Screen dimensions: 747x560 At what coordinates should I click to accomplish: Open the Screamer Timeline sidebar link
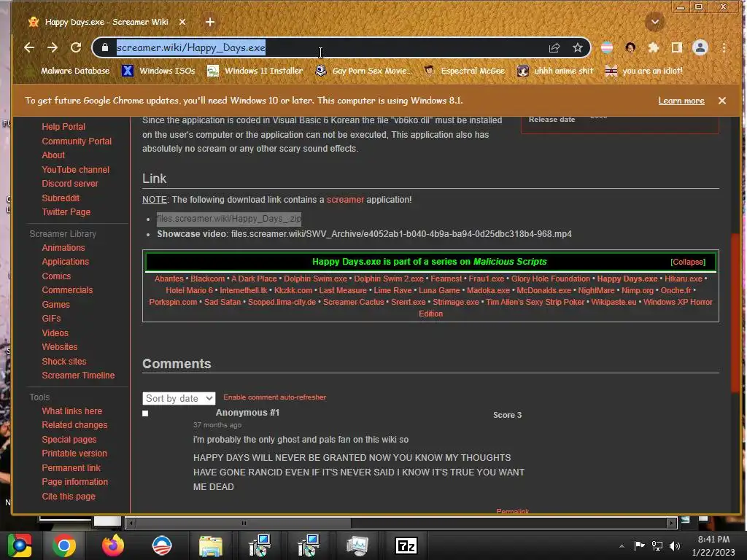coord(78,376)
